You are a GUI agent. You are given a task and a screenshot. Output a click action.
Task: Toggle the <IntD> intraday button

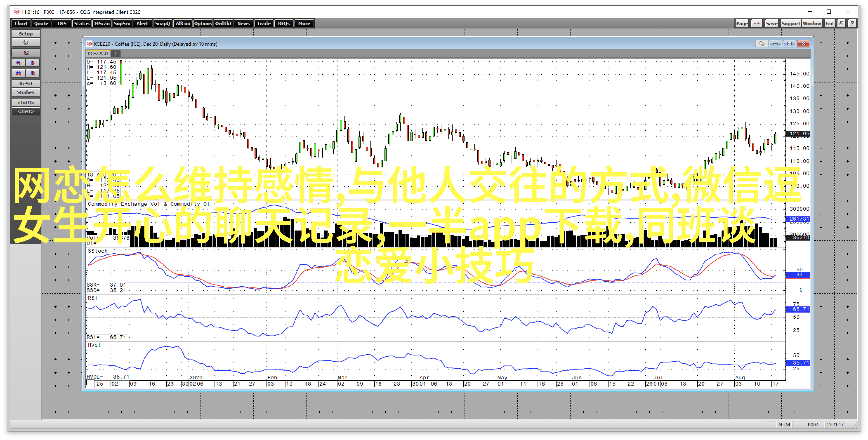(x=26, y=103)
